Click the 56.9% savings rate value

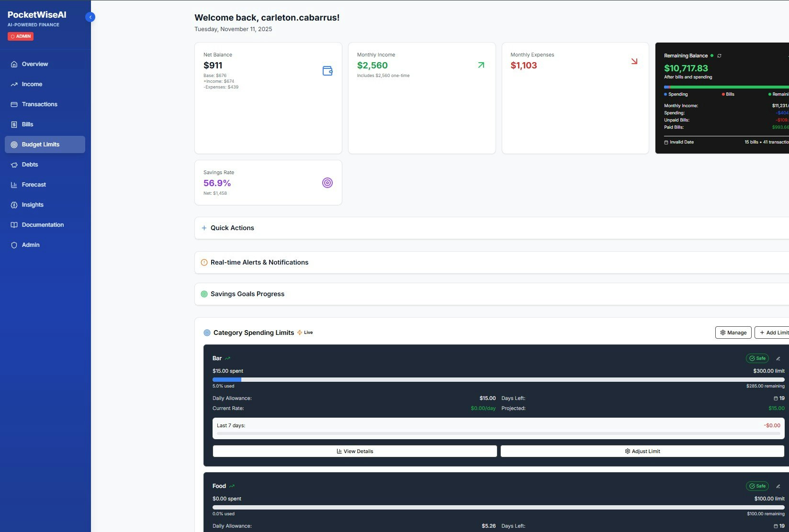217,183
